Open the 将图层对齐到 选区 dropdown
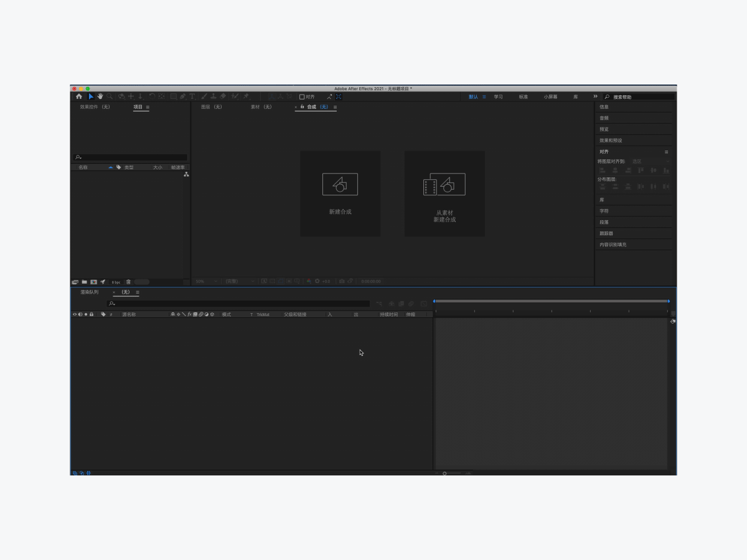 [651, 161]
